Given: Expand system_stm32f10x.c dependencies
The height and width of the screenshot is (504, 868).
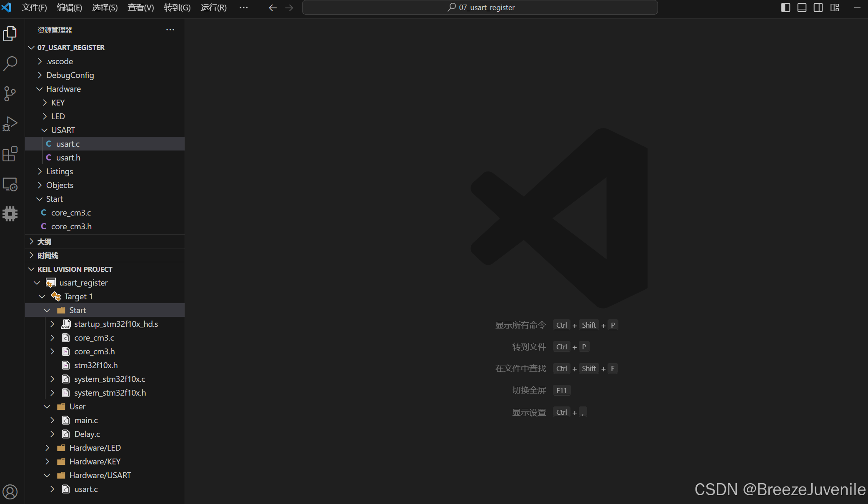Looking at the screenshot, I should click(53, 379).
